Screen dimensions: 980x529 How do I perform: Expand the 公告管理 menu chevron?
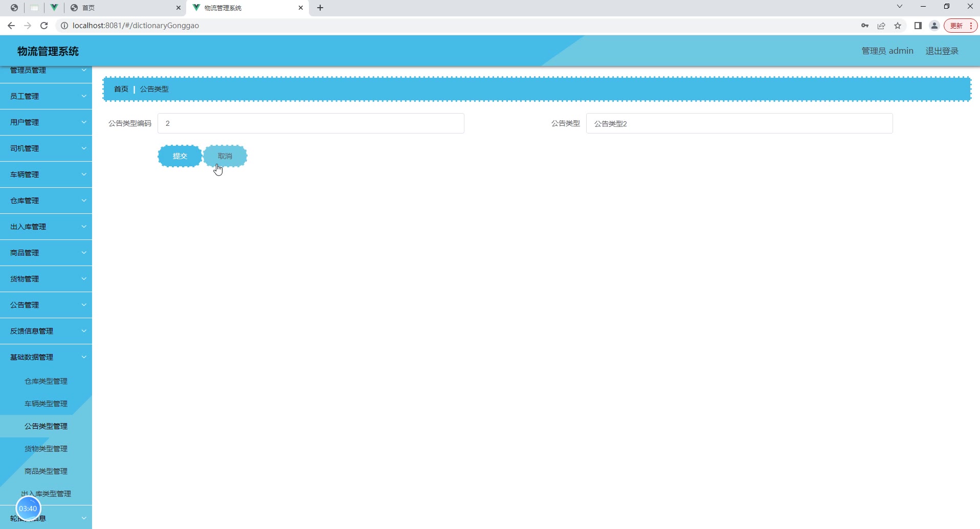pos(84,305)
